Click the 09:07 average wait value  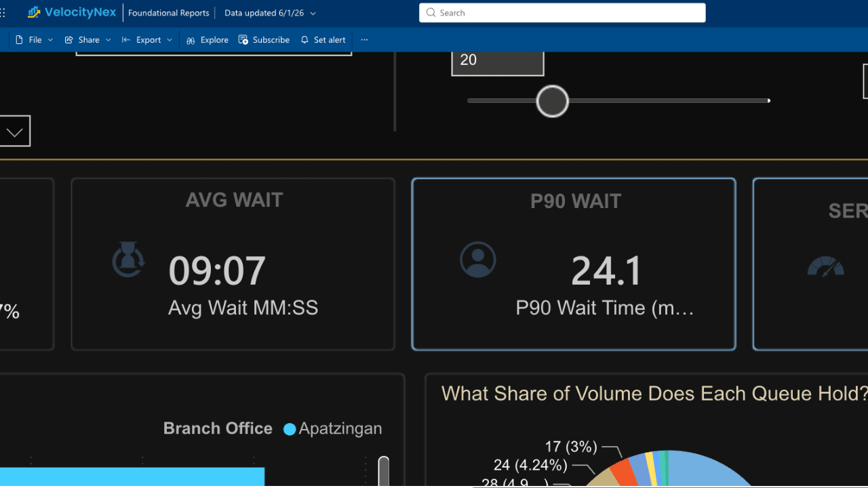click(217, 271)
